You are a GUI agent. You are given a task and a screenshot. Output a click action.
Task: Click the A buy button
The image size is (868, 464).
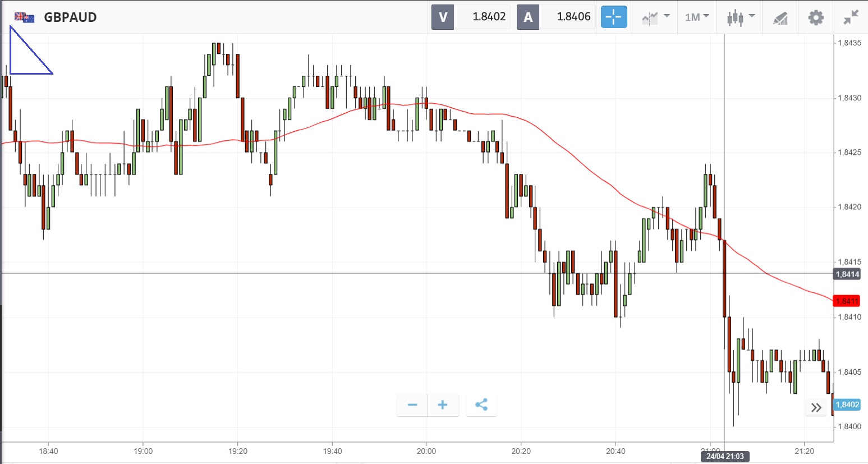click(x=528, y=17)
